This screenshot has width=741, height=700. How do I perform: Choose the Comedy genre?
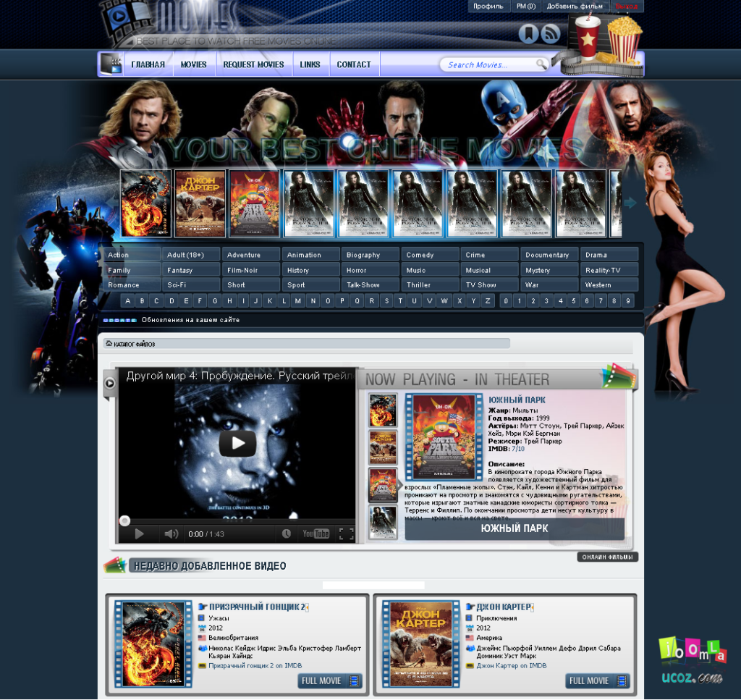(431, 255)
